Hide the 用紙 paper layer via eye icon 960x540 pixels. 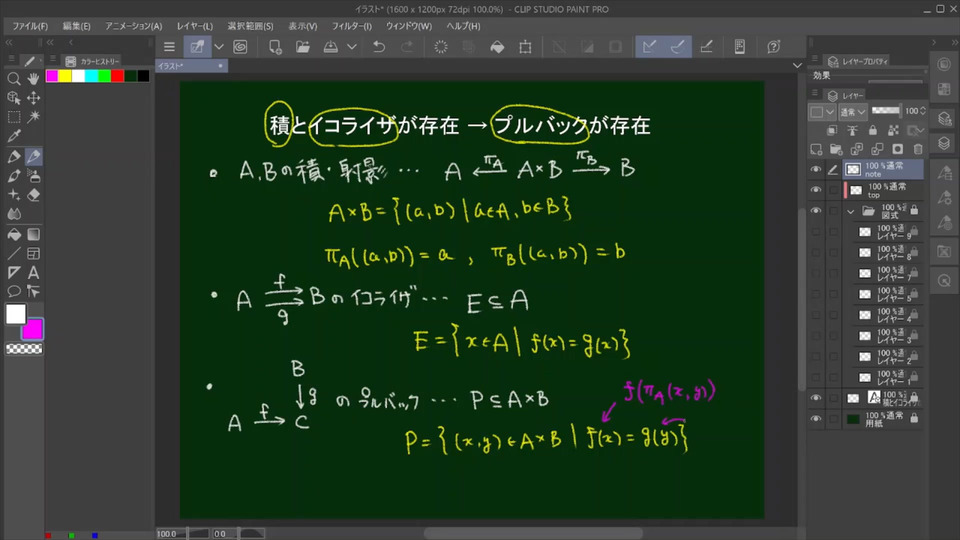click(x=816, y=419)
